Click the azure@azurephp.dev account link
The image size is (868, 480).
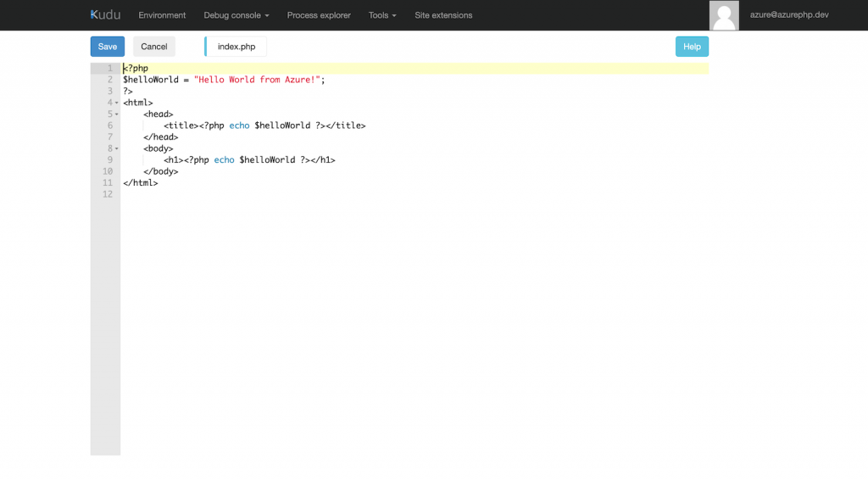pos(789,15)
